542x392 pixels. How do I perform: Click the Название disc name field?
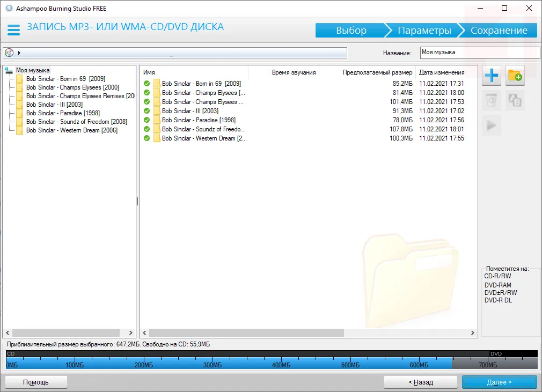point(480,53)
